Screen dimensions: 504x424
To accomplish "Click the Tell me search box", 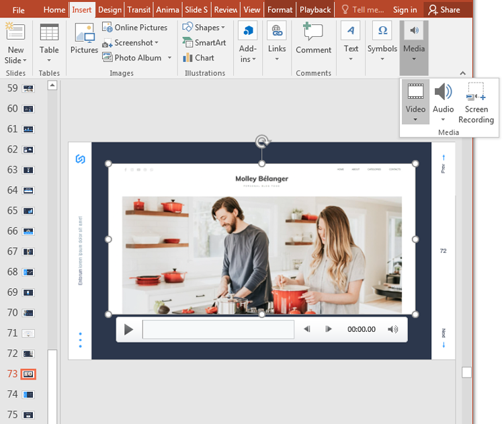I will point(363,10).
